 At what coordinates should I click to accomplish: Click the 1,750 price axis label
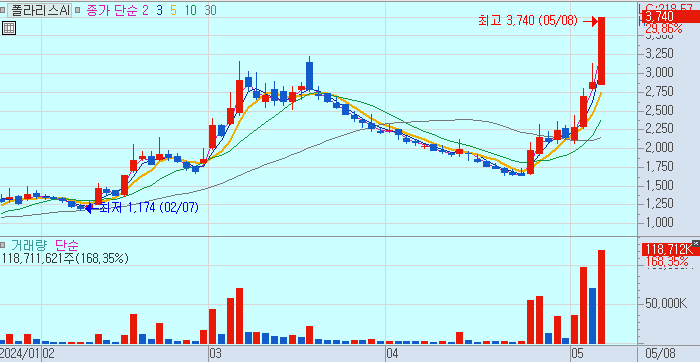tap(660, 166)
